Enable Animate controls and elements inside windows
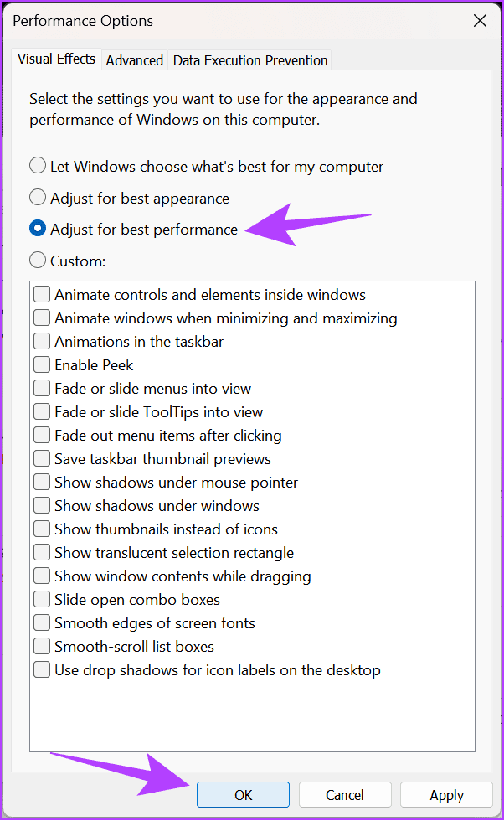 42,295
